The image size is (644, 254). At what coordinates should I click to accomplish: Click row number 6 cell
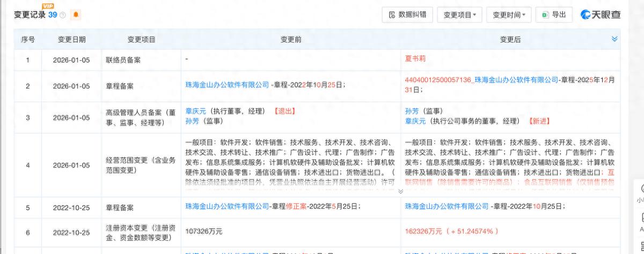tap(28, 232)
